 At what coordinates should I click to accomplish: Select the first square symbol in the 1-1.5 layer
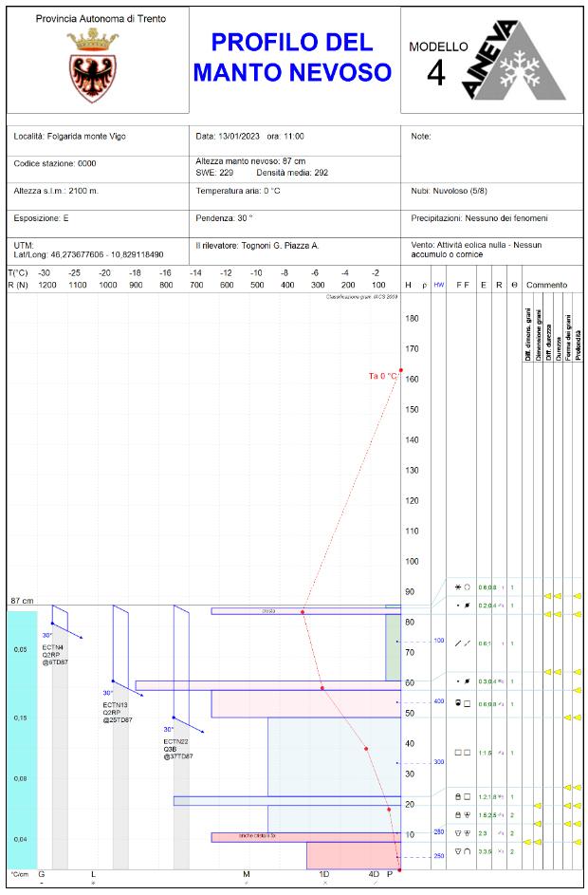pyautogui.click(x=458, y=753)
